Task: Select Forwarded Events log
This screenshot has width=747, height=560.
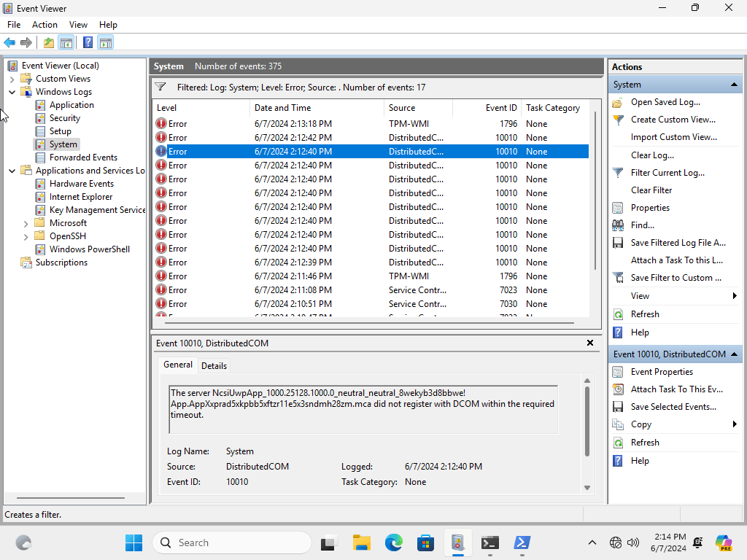Action: 83,157
